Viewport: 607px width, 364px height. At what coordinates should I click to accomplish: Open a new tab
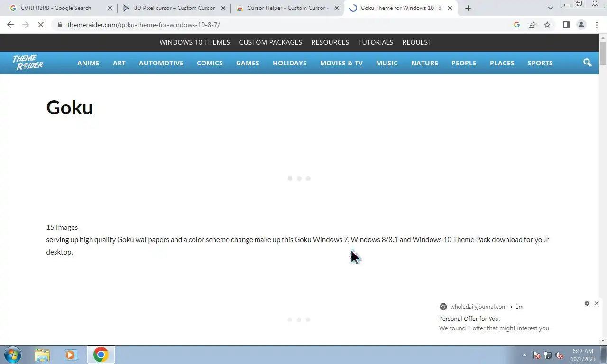click(x=468, y=8)
